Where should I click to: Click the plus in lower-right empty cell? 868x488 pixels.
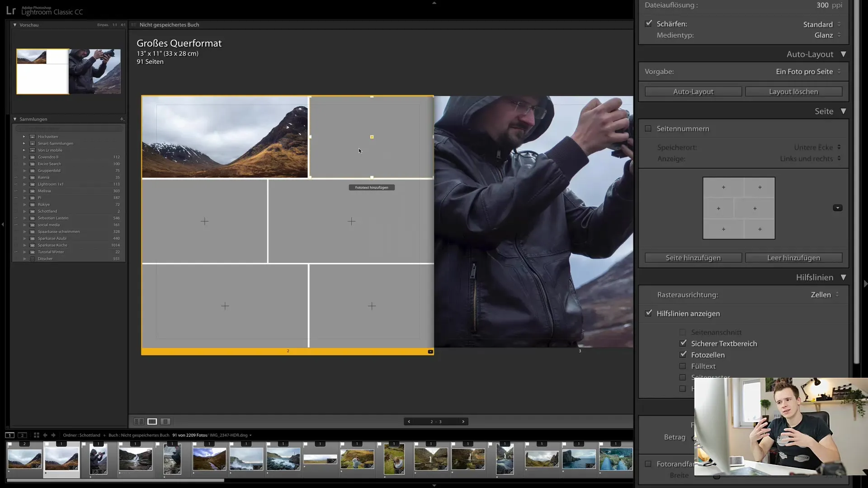click(372, 306)
